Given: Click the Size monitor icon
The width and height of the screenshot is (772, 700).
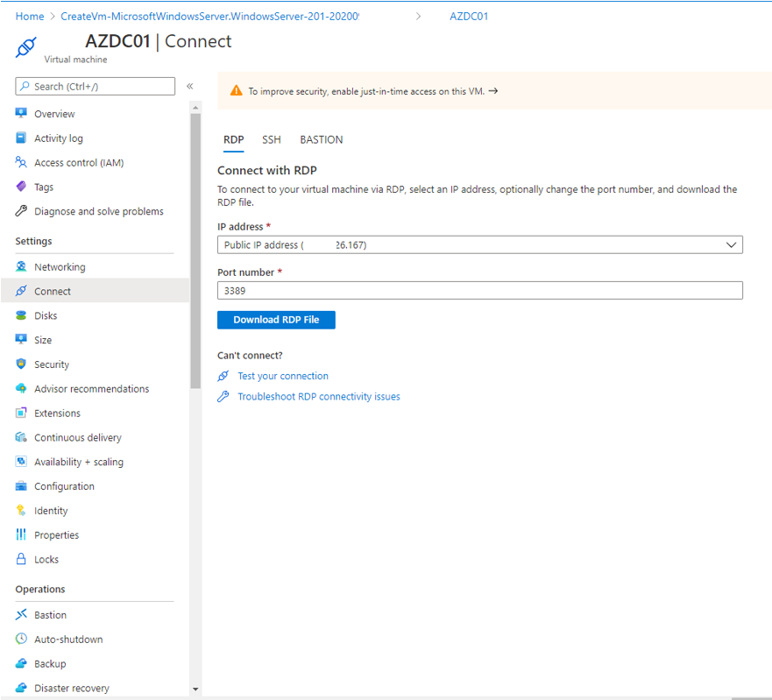Looking at the screenshot, I should [21, 339].
